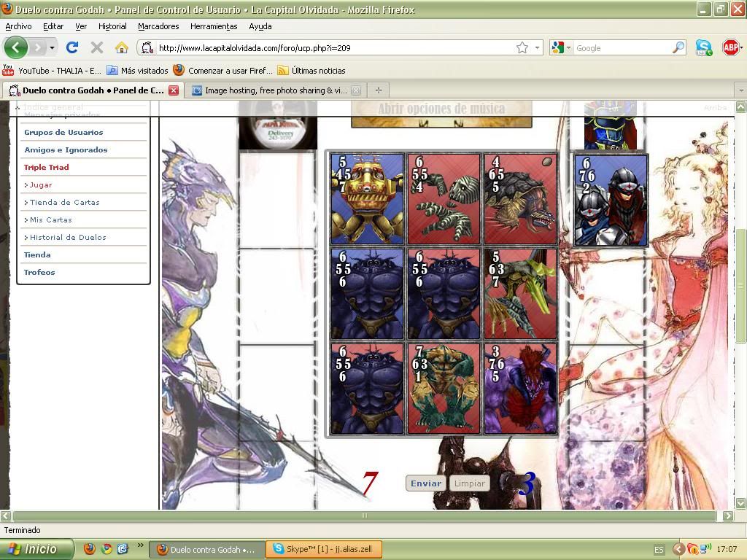Viewport: 747px width, 560px height.
Task: Click the vertical scrollbar down arrow
Action: tap(741, 503)
